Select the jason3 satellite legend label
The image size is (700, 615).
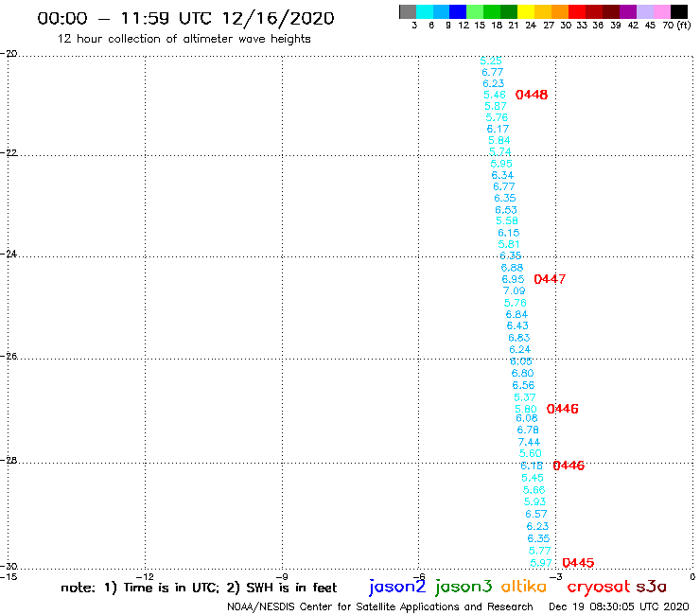point(464,587)
